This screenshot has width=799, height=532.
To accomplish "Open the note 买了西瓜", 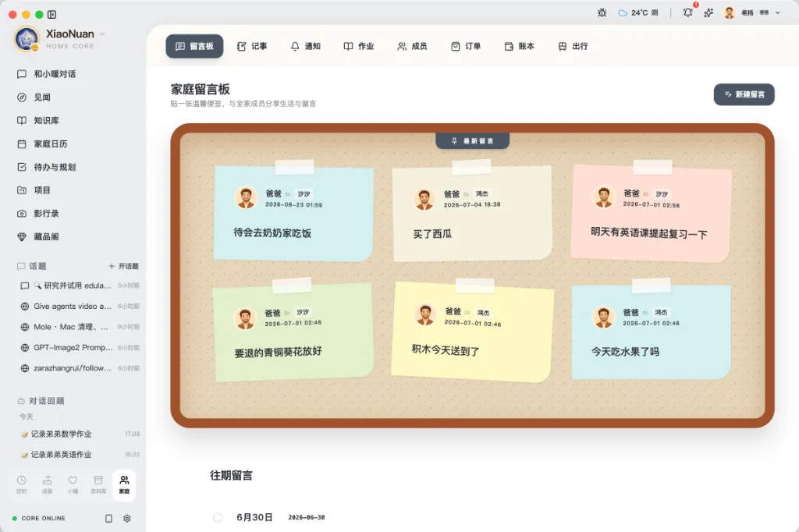I will [472, 213].
